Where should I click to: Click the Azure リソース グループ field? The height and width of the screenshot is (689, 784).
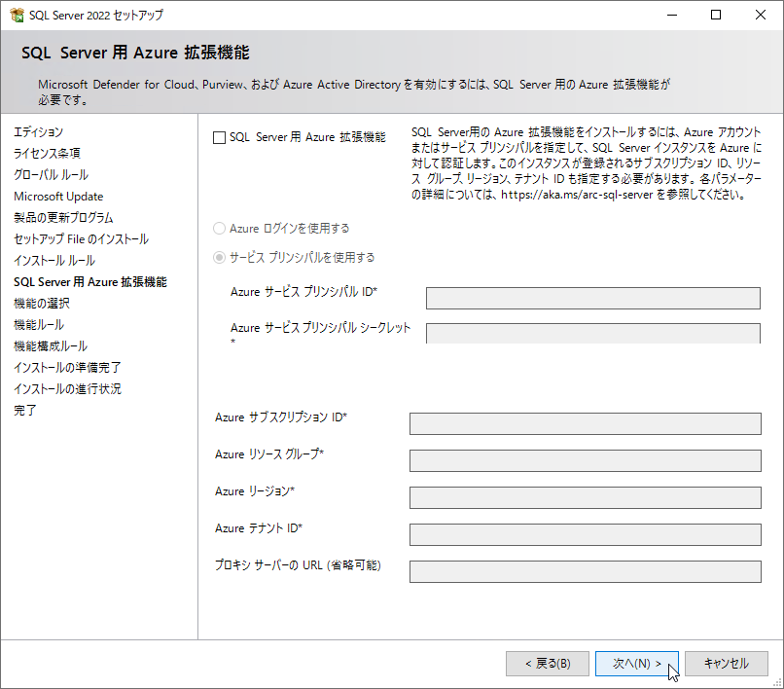[585, 461]
